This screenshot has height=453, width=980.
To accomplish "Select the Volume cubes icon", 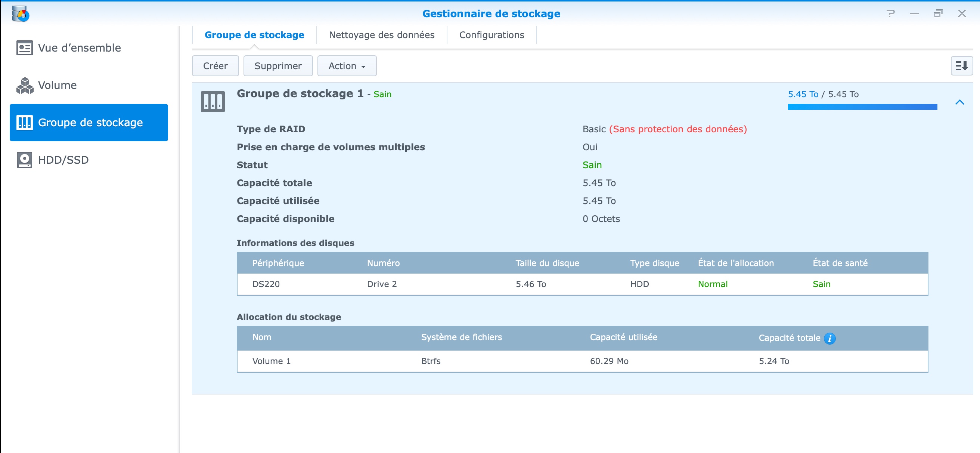I will pyautogui.click(x=24, y=85).
